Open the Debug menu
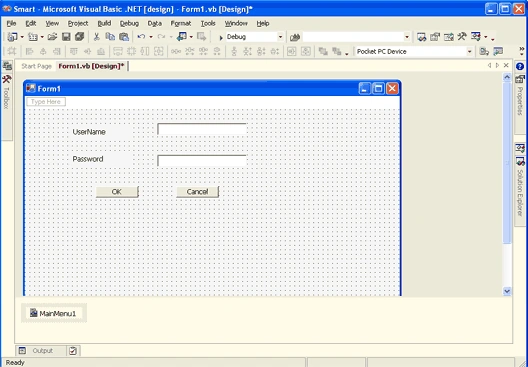Image resolution: width=528 pixels, height=367 pixels. click(129, 23)
